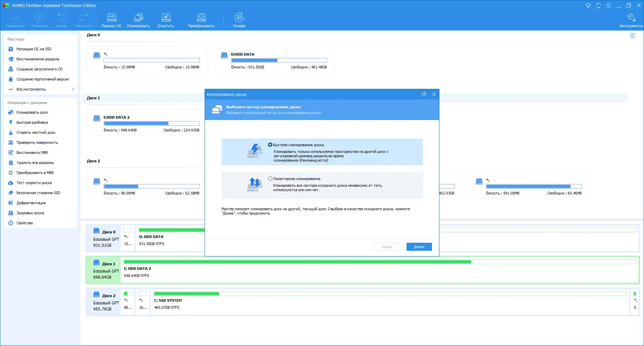Open disk Свойства in sidebar

(24, 223)
